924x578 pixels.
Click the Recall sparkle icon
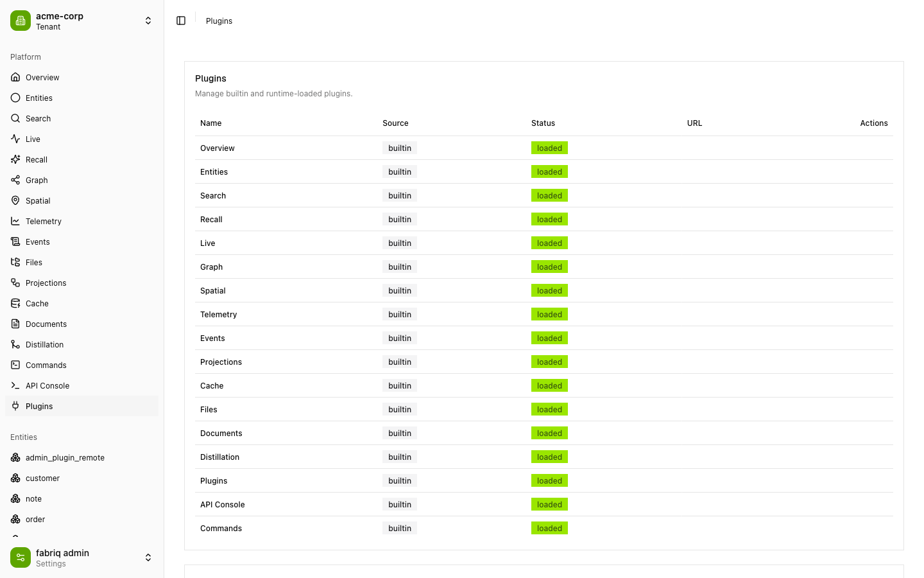point(15,159)
